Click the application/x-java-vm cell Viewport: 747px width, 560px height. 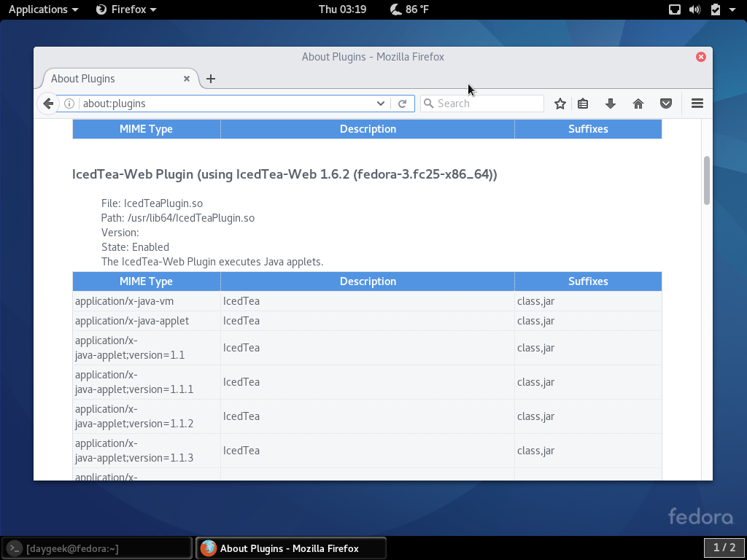(147, 301)
